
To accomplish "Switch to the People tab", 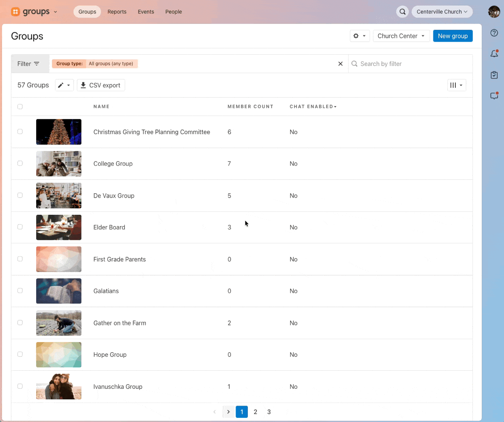I will click(173, 12).
